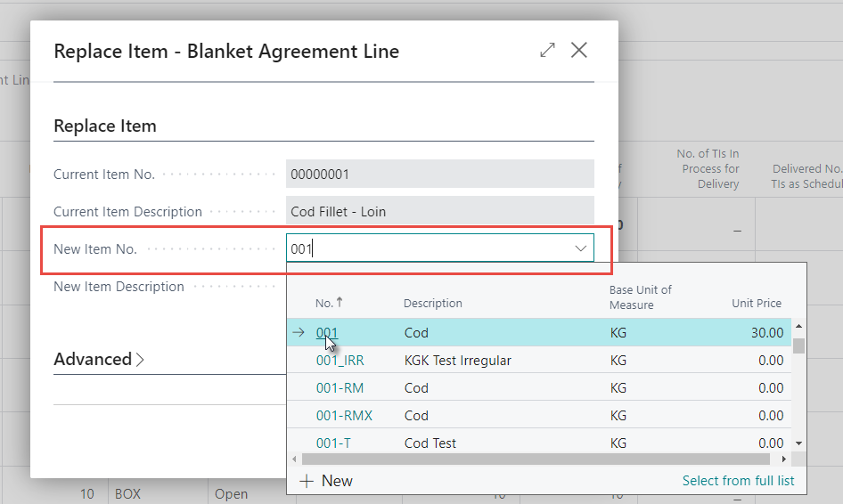This screenshot has height=504, width=843.
Task: Sort by the Description column header
Action: (x=432, y=304)
